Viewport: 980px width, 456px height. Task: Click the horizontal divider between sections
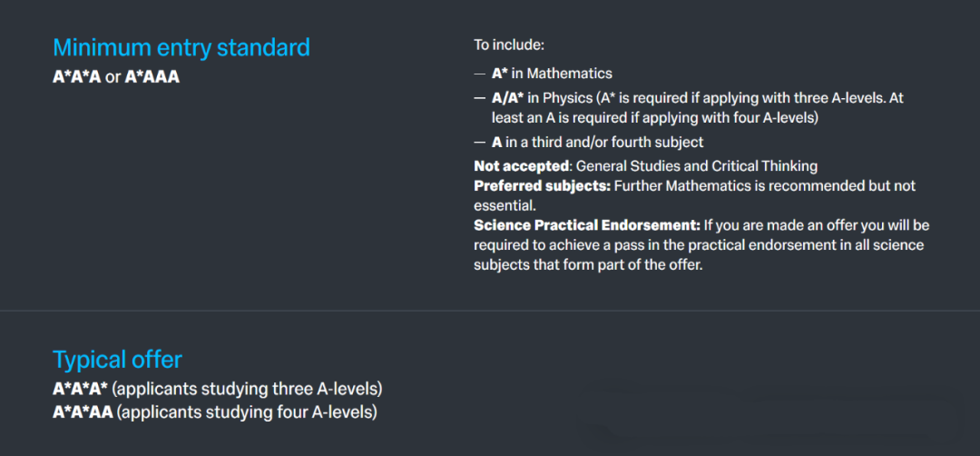pos(490,311)
